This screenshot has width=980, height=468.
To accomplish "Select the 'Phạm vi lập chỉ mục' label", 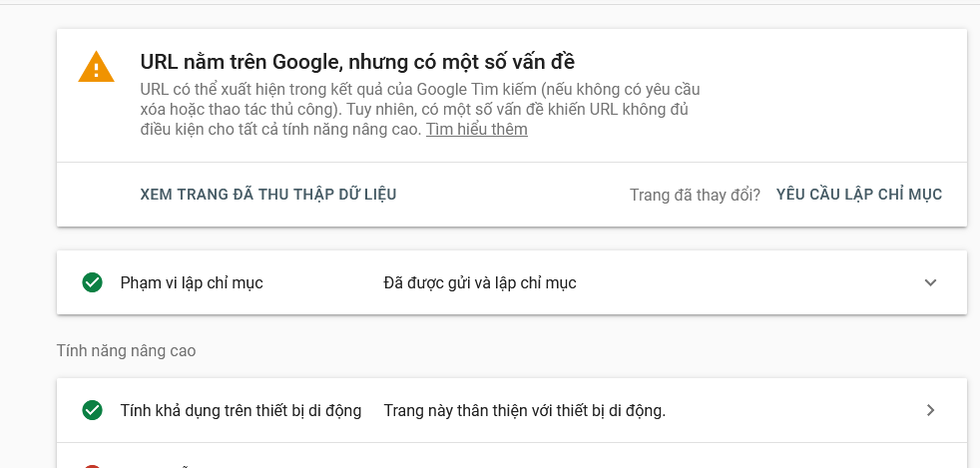I will click(192, 283).
